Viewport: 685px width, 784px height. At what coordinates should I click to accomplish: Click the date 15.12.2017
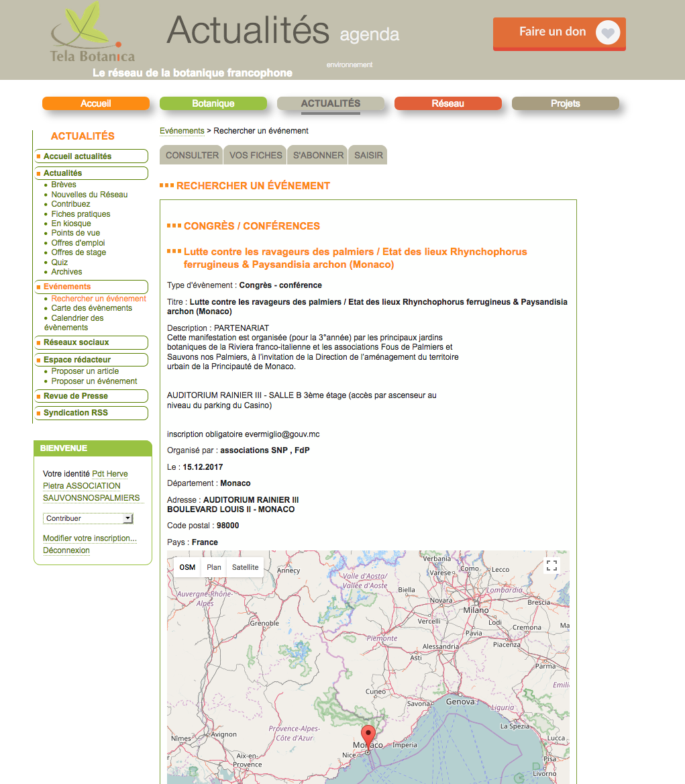click(x=203, y=467)
